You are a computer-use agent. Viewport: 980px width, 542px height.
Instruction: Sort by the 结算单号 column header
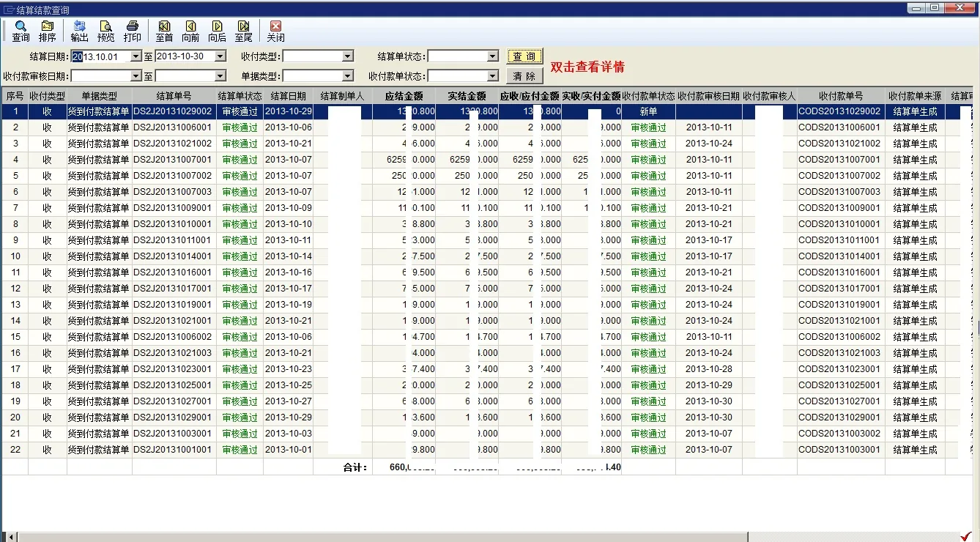(174, 96)
